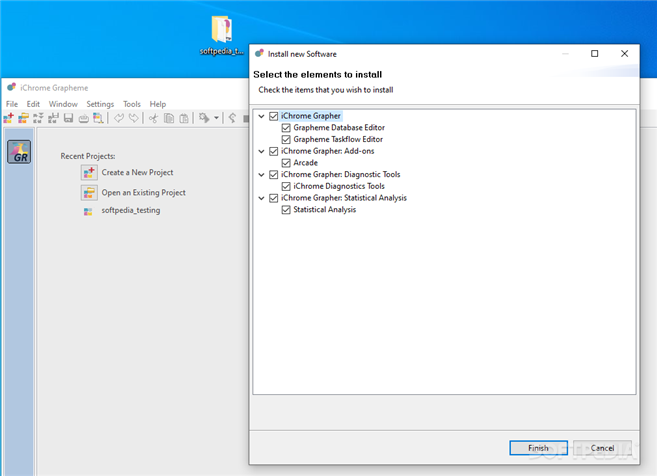
Task: Click the softpedia_testing recent project icon
Action: (x=88, y=211)
